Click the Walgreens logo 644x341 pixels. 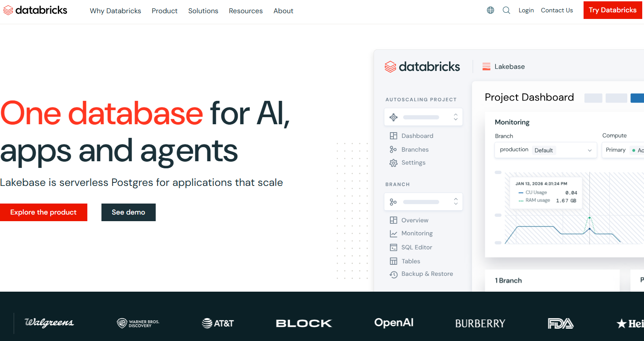pyautogui.click(x=49, y=322)
